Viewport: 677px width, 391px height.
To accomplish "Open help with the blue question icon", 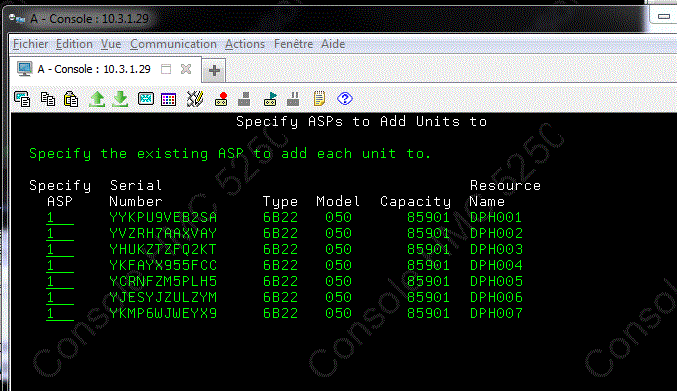I will point(345,99).
